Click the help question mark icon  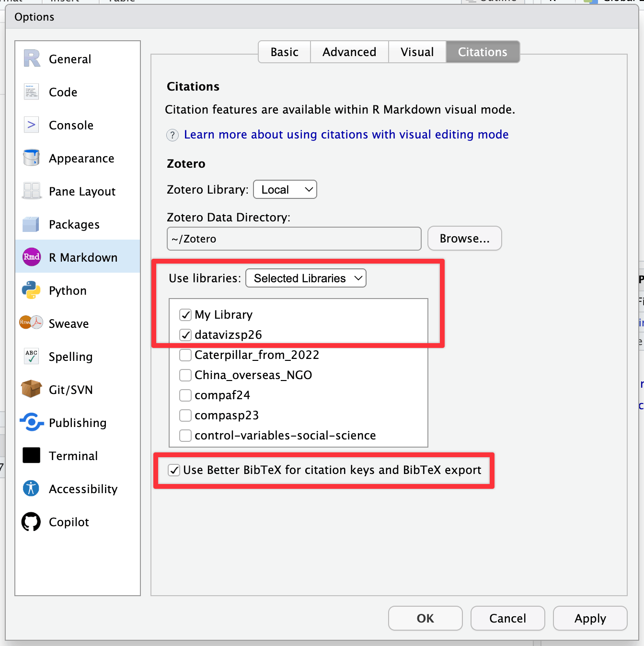click(172, 135)
